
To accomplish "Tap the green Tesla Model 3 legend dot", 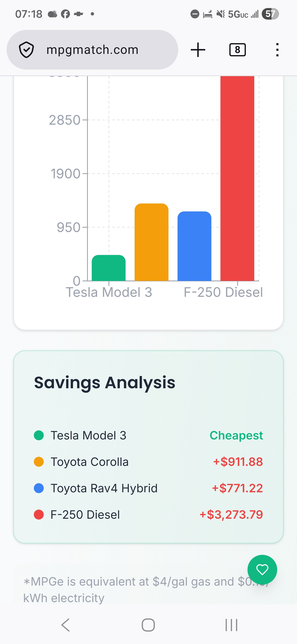I will (x=39, y=435).
